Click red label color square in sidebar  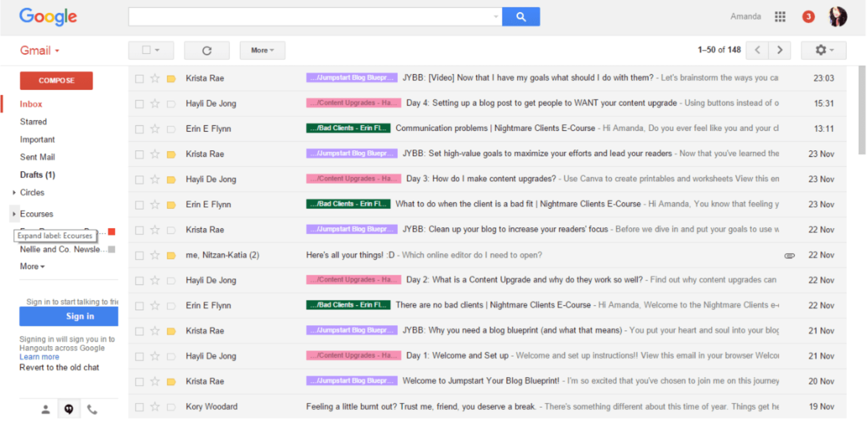(112, 232)
